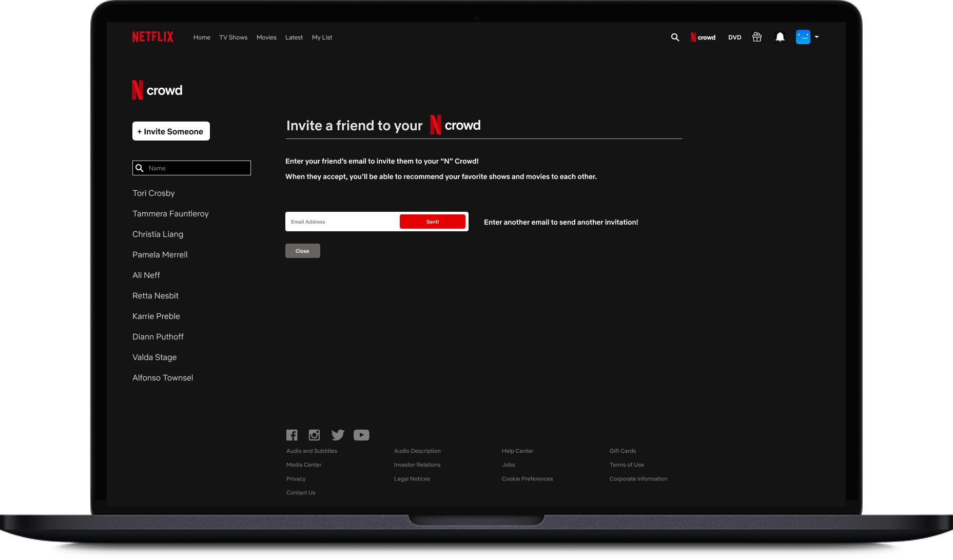Image resolution: width=953 pixels, height=560 pixels.
Task: Select the blue profile avatar
Action: (x=803, y=36)
